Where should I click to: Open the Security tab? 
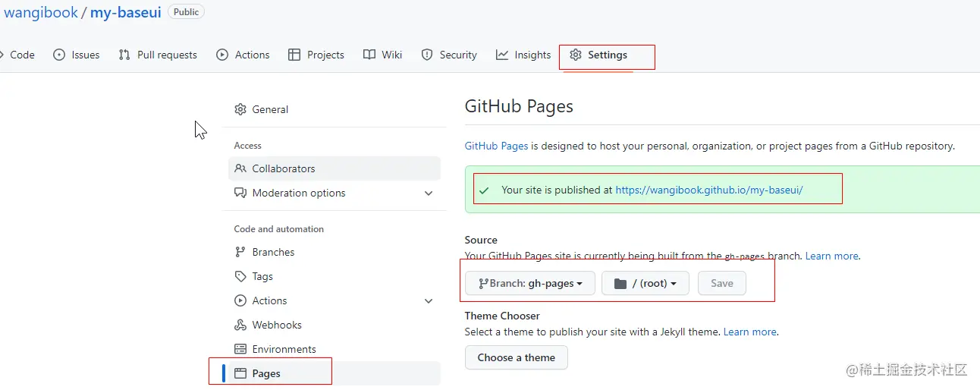(x=449, y=55)
